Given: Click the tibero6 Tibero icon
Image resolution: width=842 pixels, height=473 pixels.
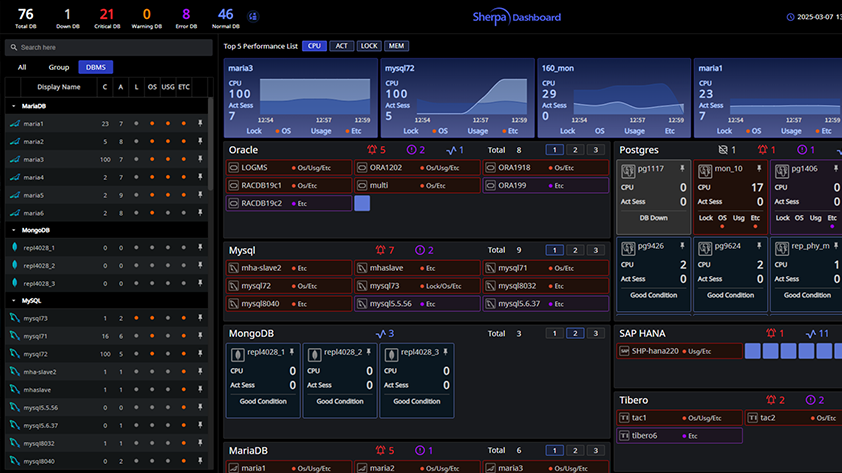Looking at the screenshot, I should click(x=624, y=435).
